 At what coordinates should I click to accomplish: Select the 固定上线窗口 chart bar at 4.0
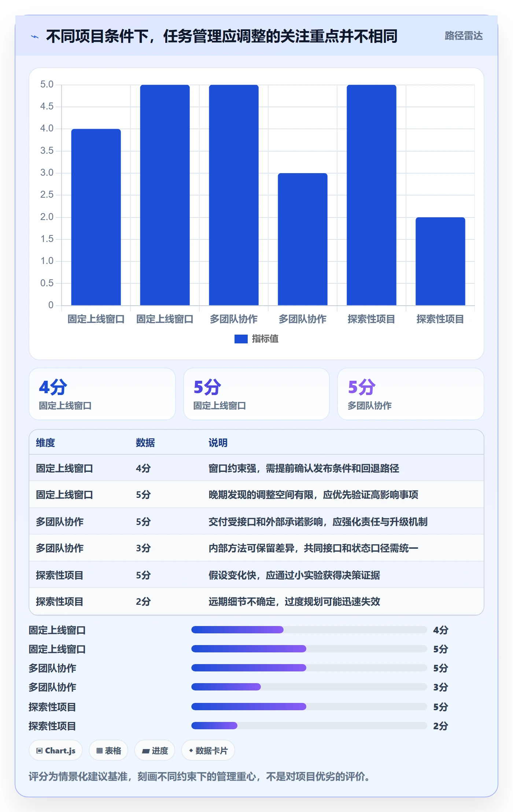96,217
